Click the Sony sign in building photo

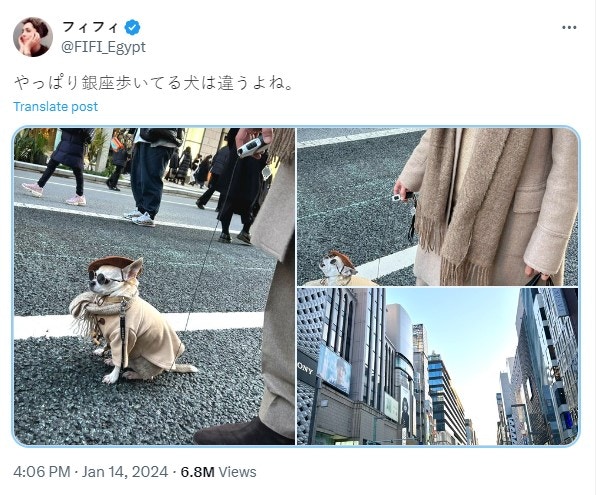[x=306, y=369]
